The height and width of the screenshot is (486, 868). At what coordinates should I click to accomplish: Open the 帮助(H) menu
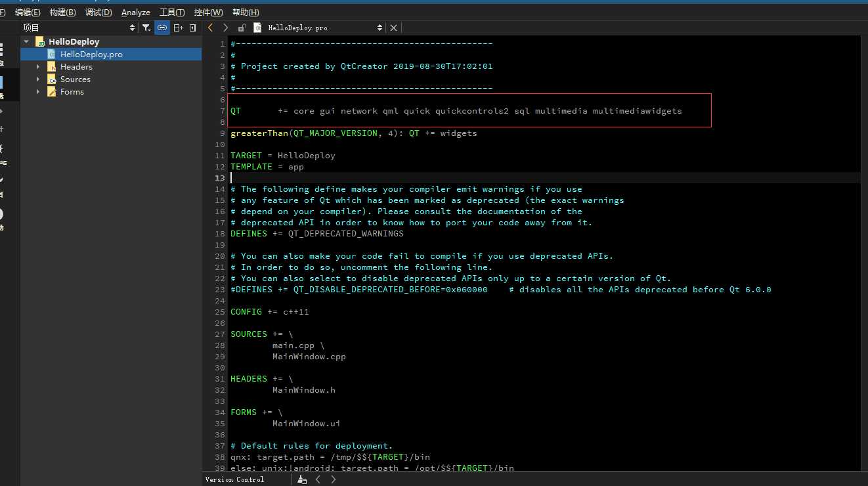[246, 12]
